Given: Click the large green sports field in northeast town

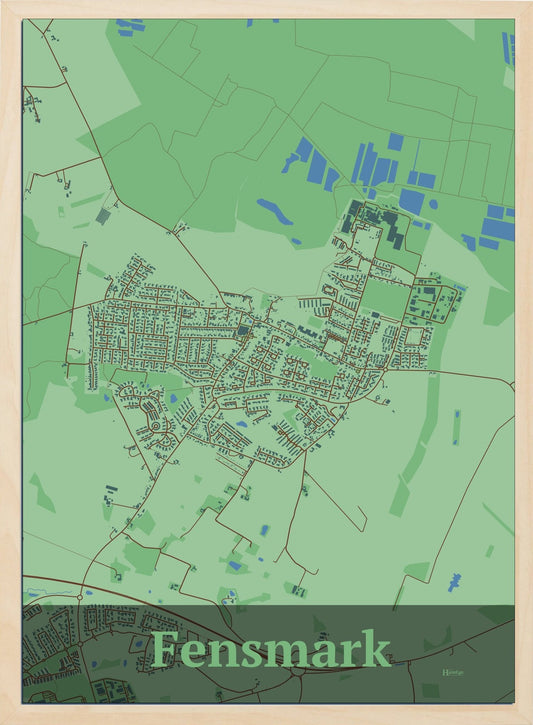Looking at the screenshot, I should 385,298.
